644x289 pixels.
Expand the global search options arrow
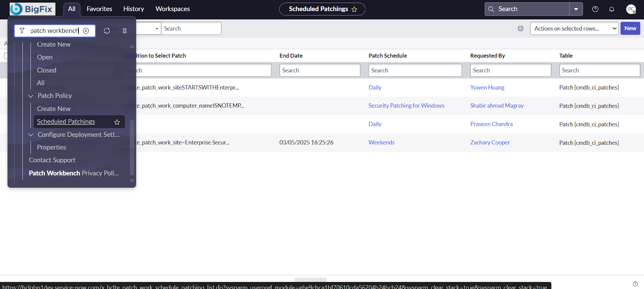click(576, 9)
